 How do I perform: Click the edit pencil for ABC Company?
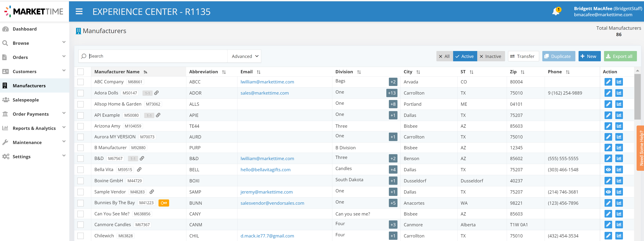pos(608,82)
